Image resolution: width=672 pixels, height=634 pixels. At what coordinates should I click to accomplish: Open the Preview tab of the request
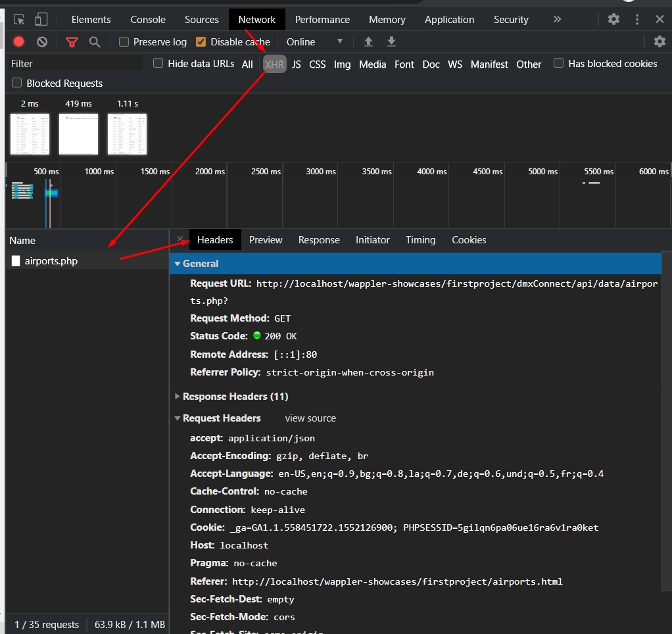266,240
